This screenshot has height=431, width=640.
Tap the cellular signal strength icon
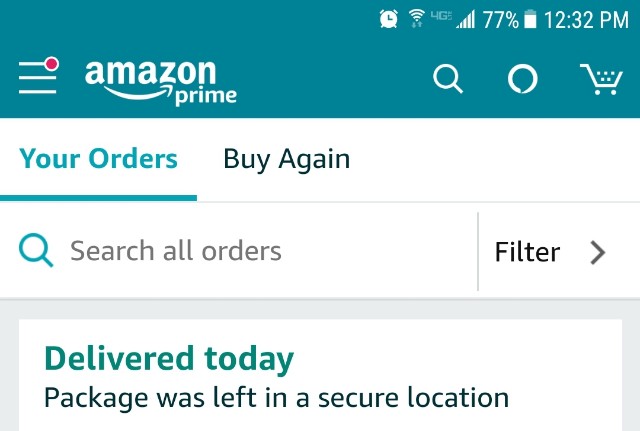click(x=466, y=19)
